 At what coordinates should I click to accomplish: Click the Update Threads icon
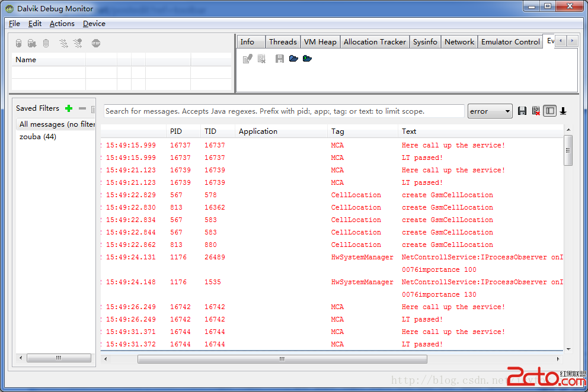click(x=63, y=43)
